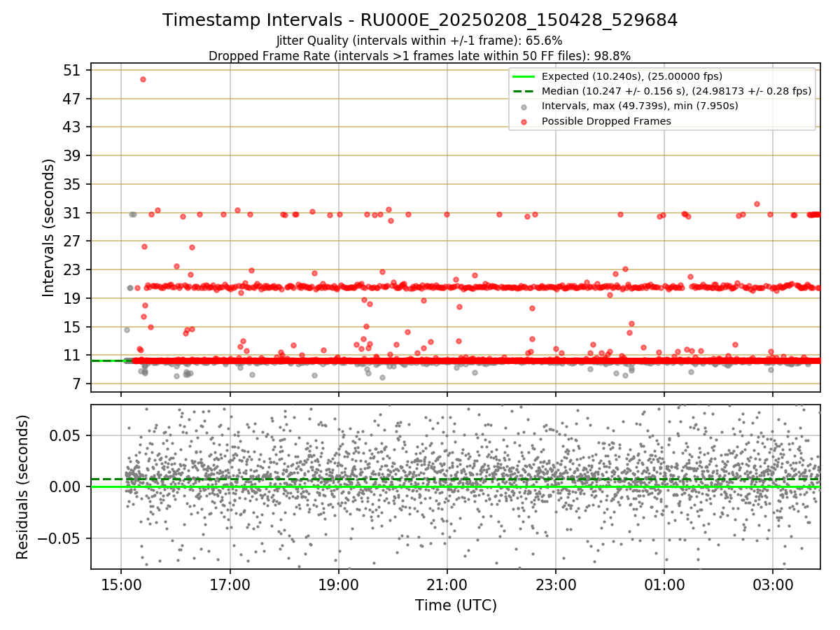The height and width of the screenshot is (630, 840).
Task: Click the 'Time (UTC)' x-axis label
Action: coord(456,605)
